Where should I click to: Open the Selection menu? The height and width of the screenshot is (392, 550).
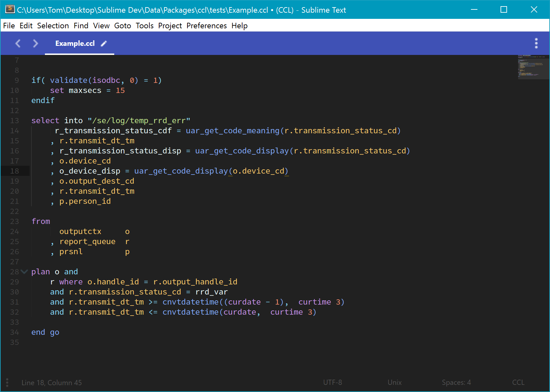[x=53, y=26]
